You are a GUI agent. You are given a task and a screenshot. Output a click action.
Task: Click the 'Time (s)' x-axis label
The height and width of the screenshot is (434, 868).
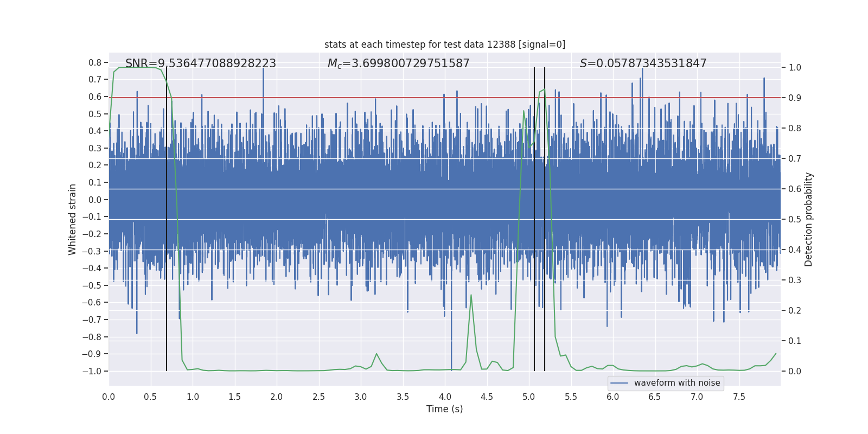coord(445,409)
